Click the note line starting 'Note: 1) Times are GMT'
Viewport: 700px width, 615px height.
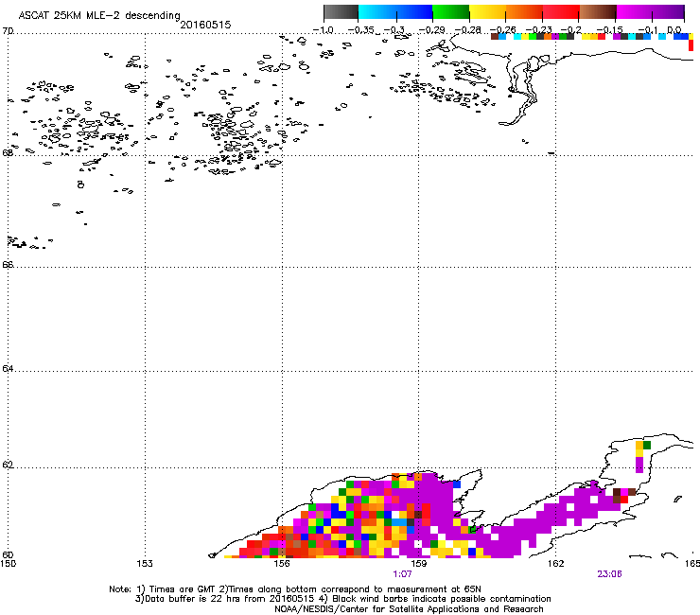[294, 589]
